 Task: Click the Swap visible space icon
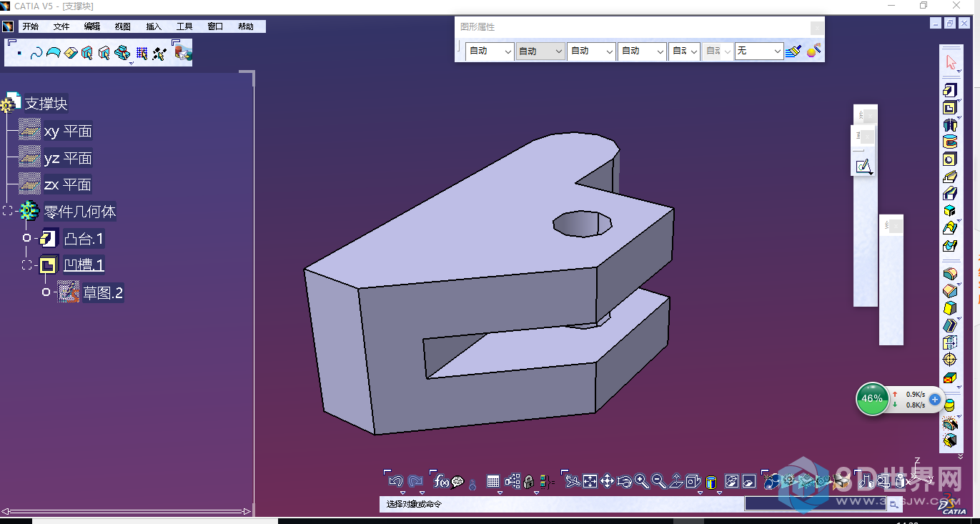(748, 481)
